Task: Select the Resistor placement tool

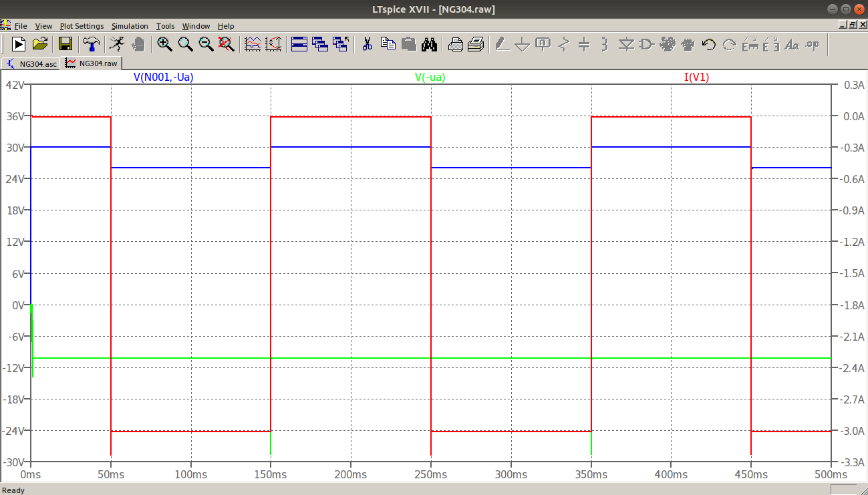Action: click(564, 44)
